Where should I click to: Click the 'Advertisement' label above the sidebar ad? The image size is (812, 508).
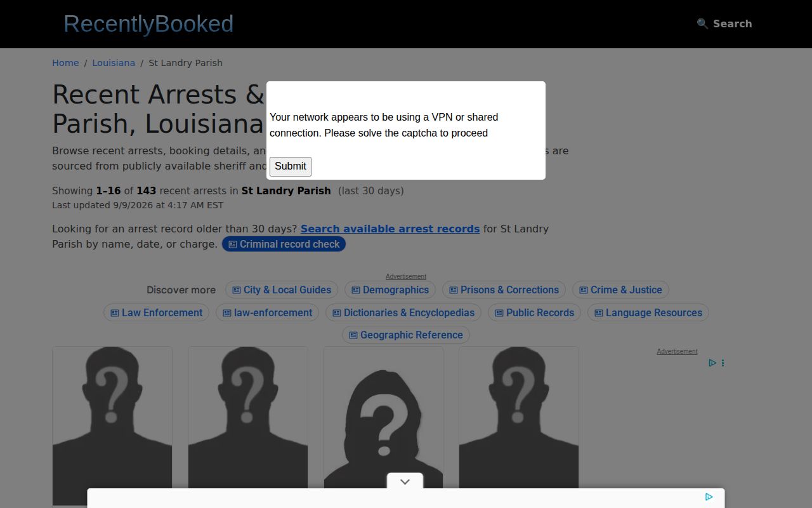coord(677,351)
